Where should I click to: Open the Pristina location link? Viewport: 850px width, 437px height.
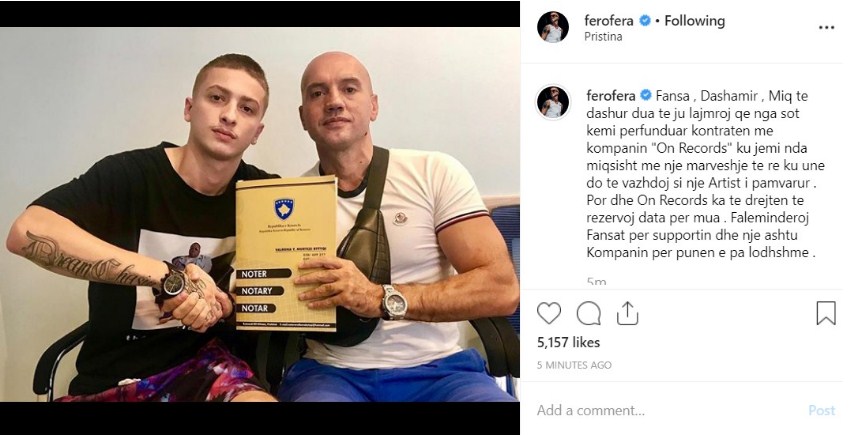point(603,37)
